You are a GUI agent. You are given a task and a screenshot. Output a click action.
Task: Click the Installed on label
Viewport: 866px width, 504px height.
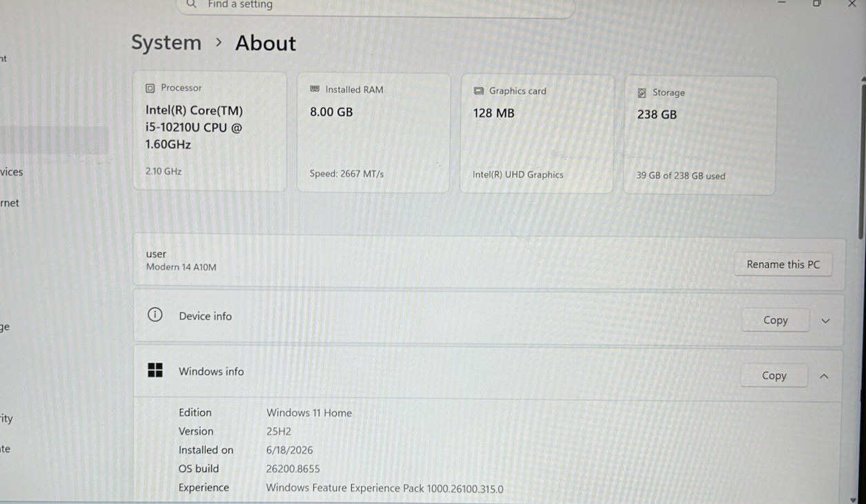(206, 450)
